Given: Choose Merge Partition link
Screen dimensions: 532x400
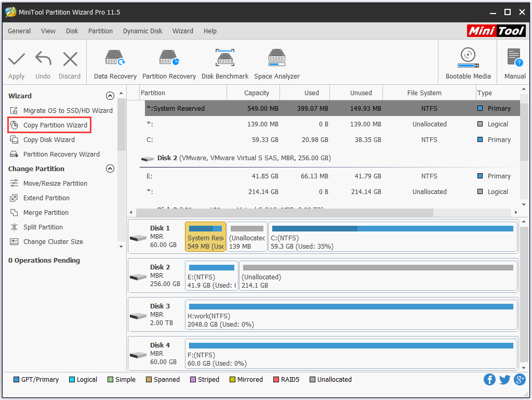Looking at the screenshot, I should tap(46, 213).
